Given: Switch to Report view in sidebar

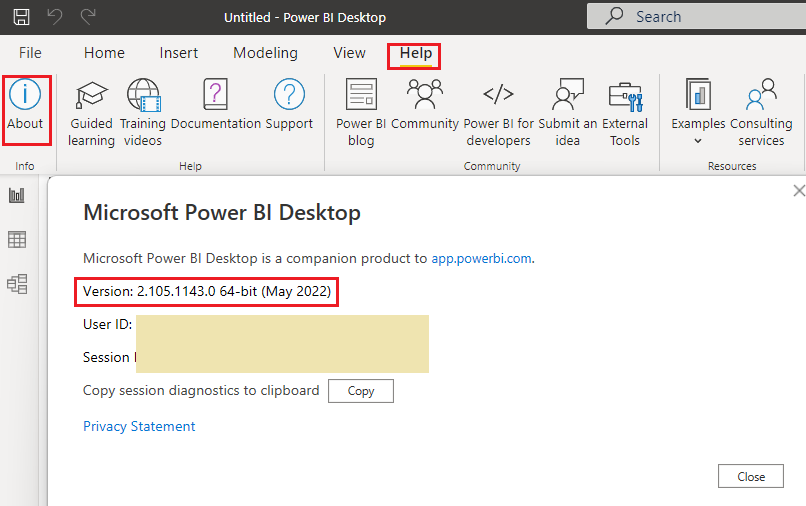Looking at the screenshot, I should point(17,195).
